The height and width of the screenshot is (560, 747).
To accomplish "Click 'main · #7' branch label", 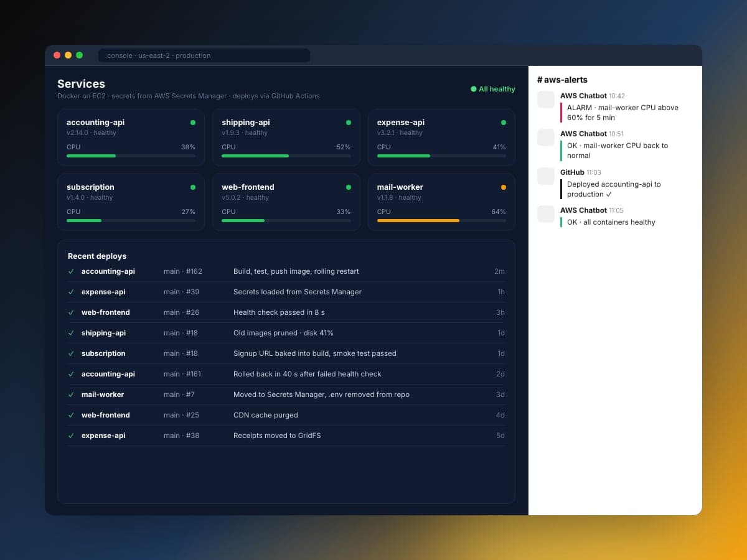I will [179, 394].
